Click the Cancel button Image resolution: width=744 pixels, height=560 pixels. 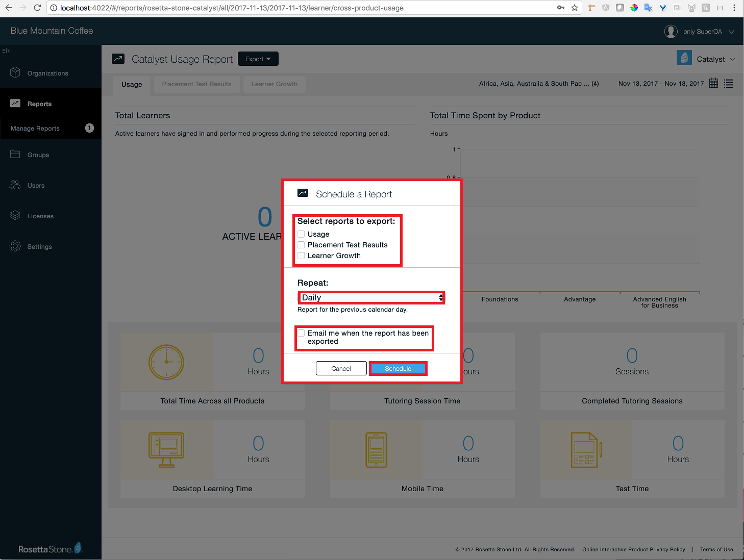pos(341,368)
